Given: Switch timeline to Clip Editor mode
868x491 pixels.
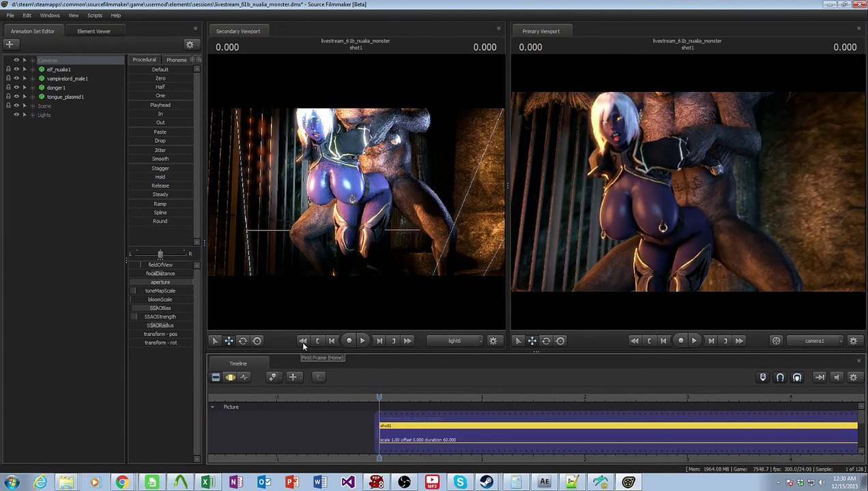Looking at the screenshot, I should point(216,377).
